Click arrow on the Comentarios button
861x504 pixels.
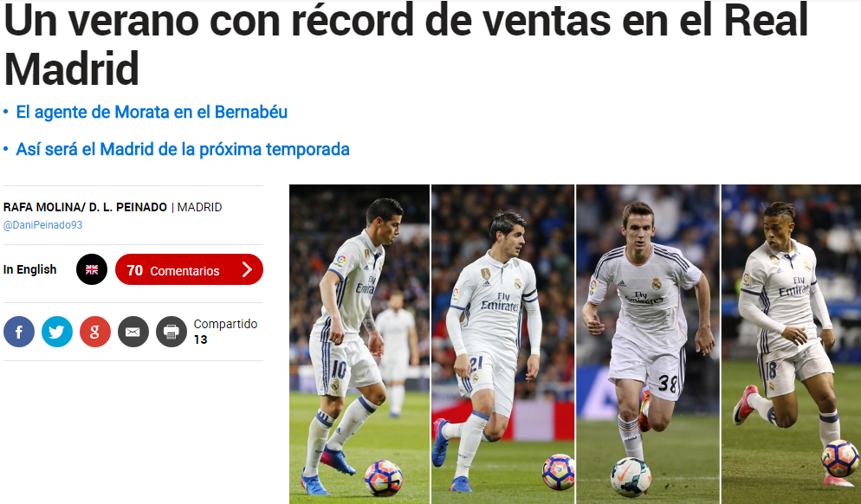[x=247, y=269]
